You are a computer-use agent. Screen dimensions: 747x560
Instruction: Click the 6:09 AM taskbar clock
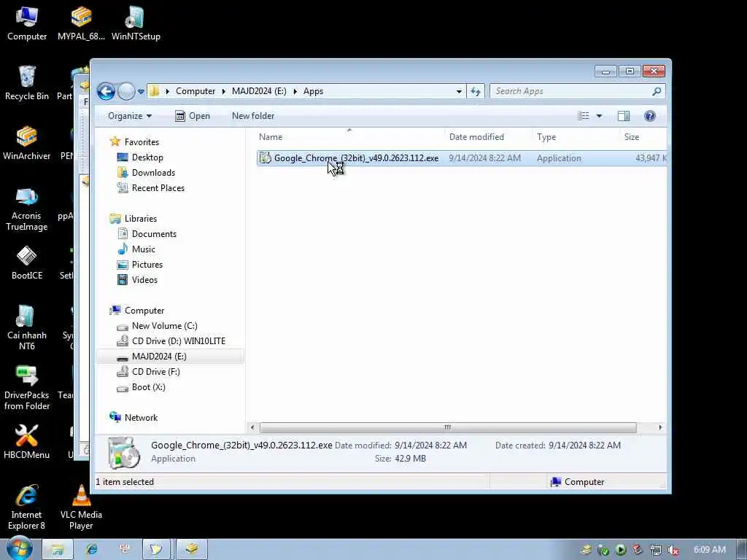pos(709,550)
